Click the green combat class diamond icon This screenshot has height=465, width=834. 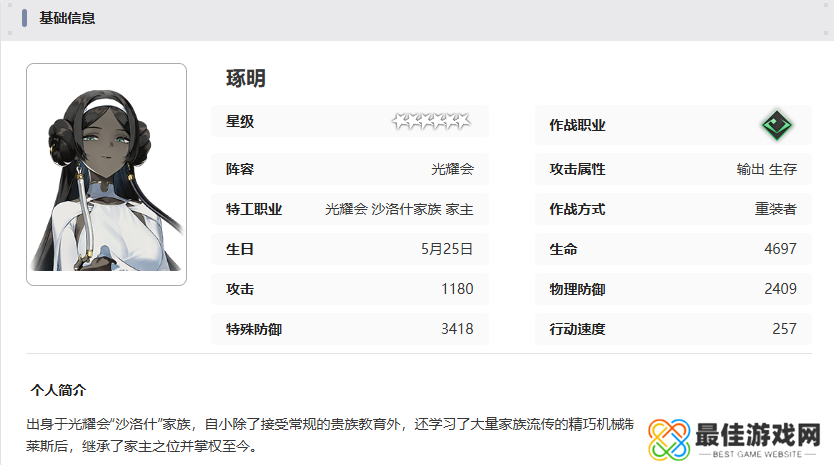pyautogui.click(x=776, y=125)
